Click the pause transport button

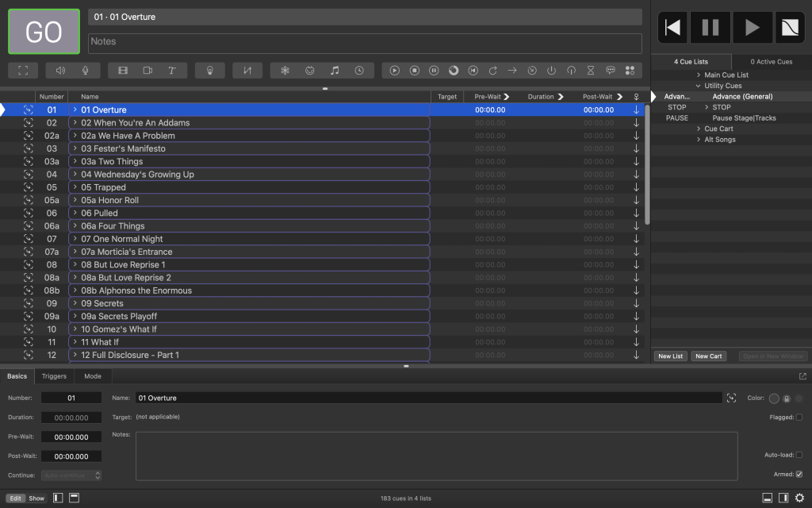coord(710,28)
